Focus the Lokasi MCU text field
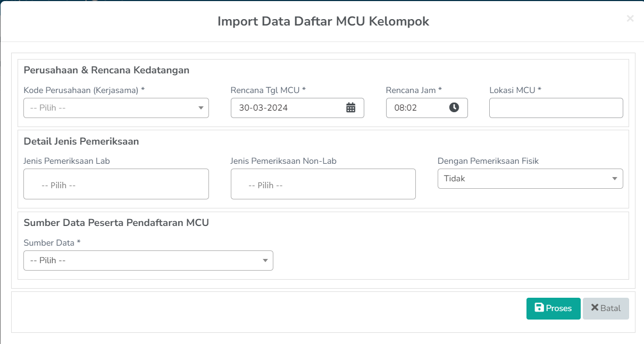This screenshot has width=644, height=344. (x=556, y=107)
